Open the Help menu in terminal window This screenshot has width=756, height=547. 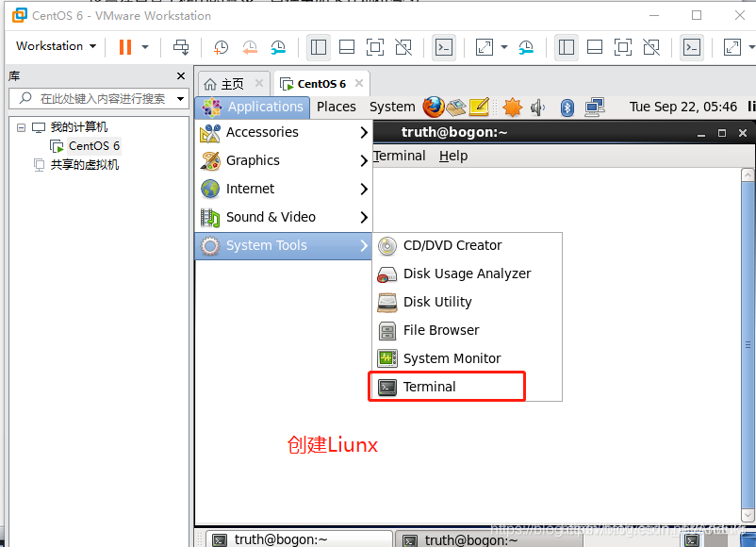point(453,156)
